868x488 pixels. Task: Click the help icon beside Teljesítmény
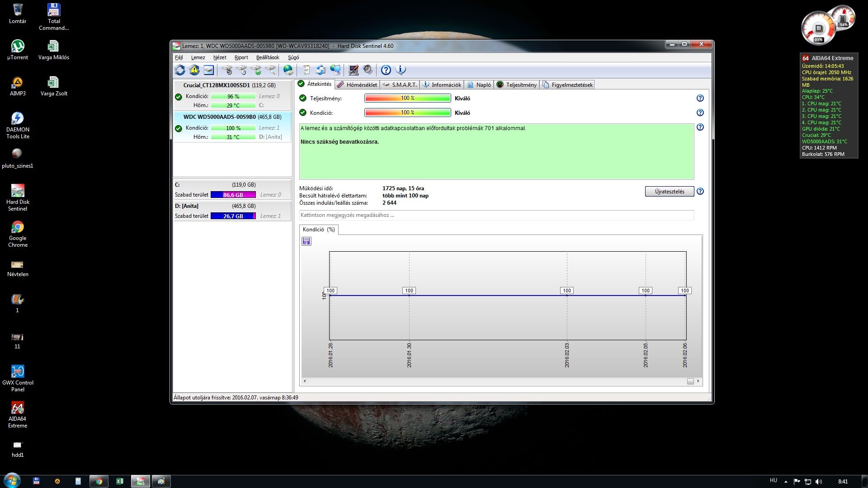[x=700, y=98]
